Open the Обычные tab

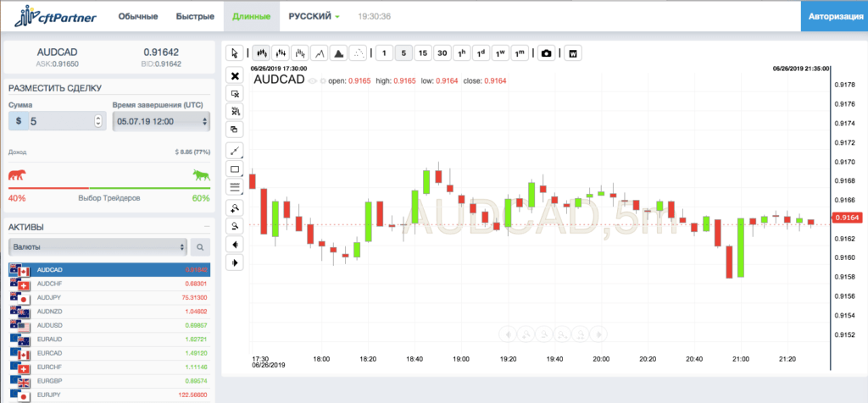tap(138, 16)
